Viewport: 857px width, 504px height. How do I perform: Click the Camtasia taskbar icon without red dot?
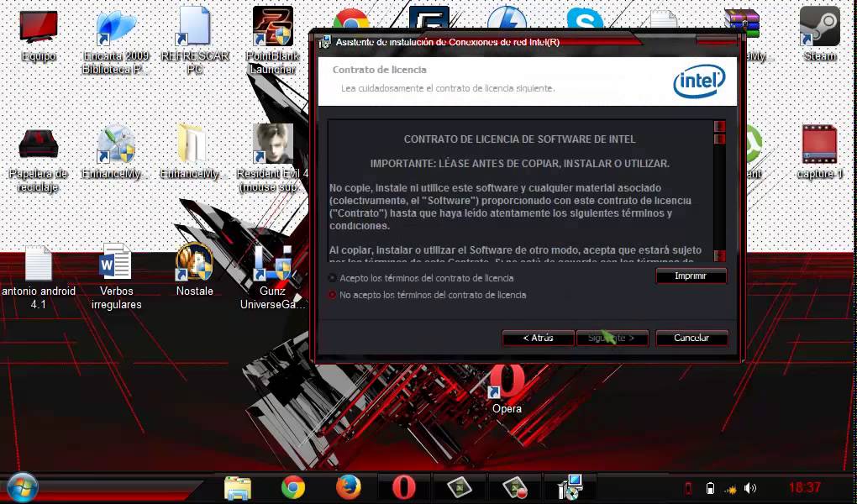coord(459,487)
